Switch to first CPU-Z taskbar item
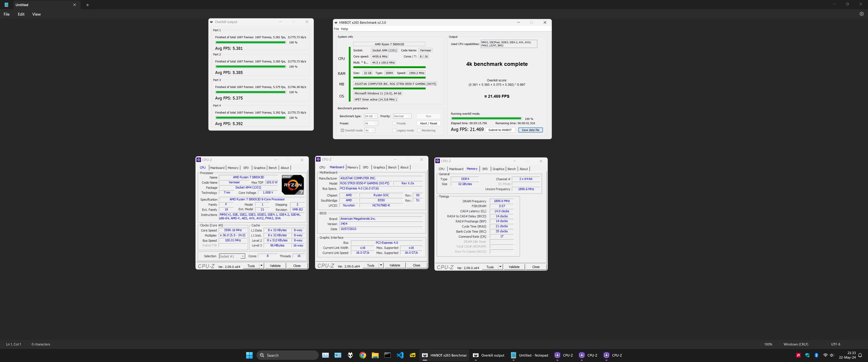868x362 pixels. pos(564,355)
